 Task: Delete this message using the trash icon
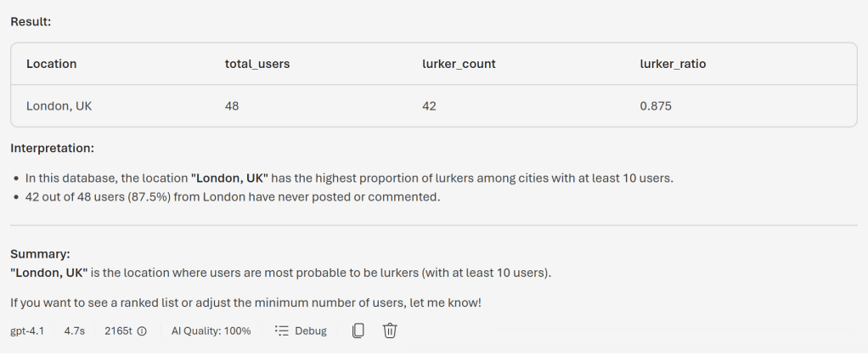click(390, 331)
